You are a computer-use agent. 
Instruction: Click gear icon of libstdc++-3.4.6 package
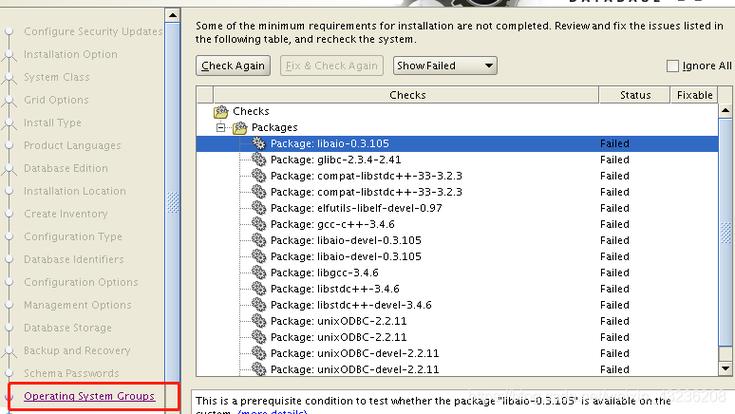pos(259,288)
